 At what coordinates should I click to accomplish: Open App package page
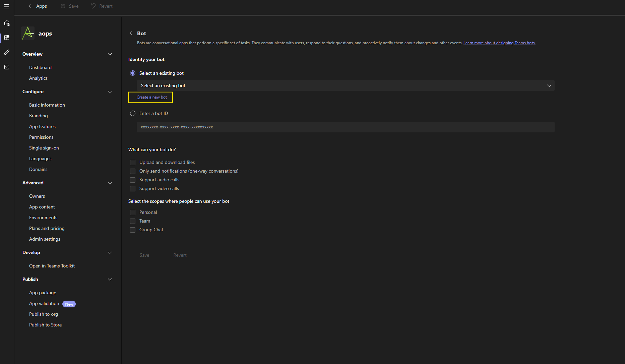(x=43, y=293)
